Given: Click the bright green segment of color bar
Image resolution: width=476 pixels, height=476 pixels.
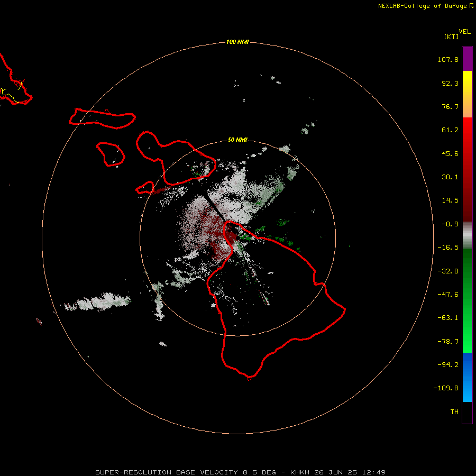Looking at the screenshot, I should pyautogui.click(x=467, y=300).
